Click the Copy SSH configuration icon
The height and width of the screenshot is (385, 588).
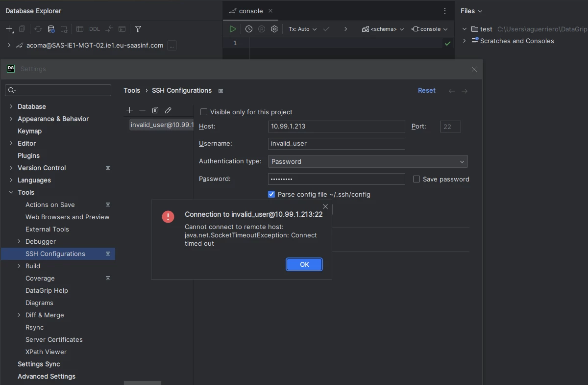tap(155, 110)
